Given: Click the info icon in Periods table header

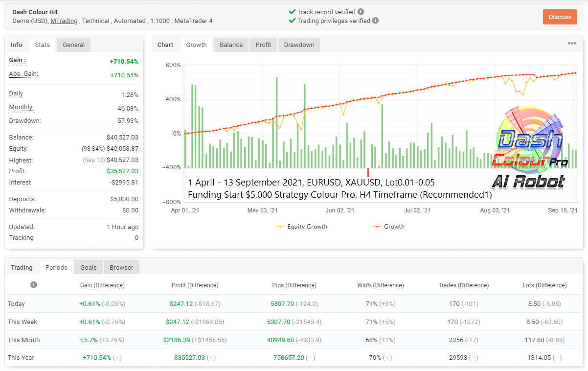Looking at the screenshot, I should point(33,285).
